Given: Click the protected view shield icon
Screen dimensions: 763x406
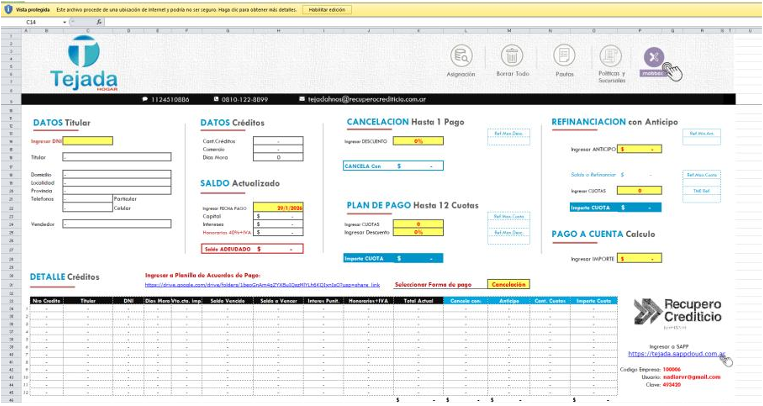Looking at the screenshot, I should [x=7, y=7].
